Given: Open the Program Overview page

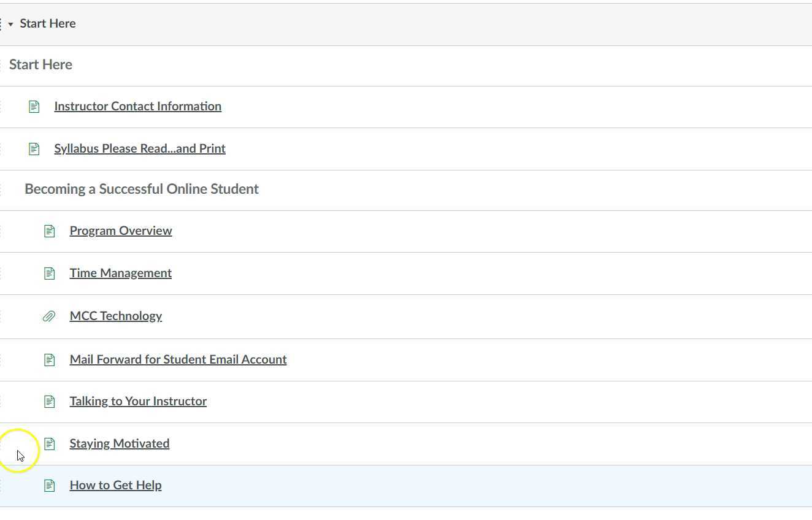Looking at the screenshot, I should pos(121,231).
